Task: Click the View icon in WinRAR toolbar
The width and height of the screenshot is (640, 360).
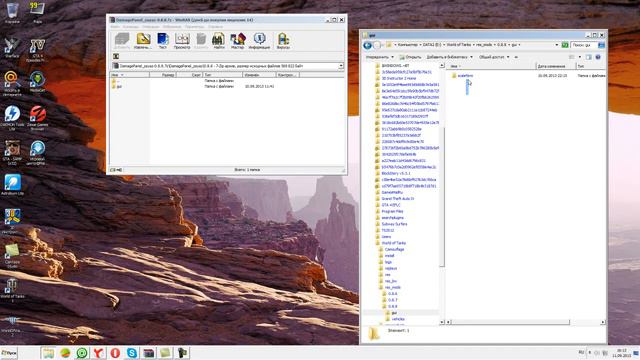Action: [x=182, y=41]
